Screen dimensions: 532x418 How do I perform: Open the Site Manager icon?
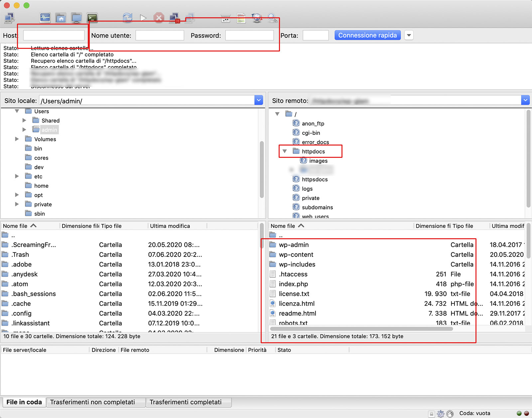[9, 18]
